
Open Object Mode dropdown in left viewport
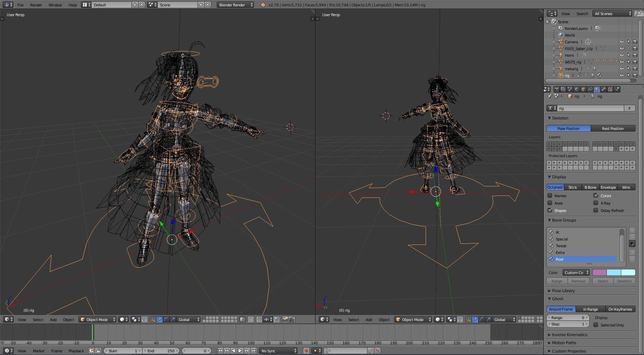(x=98, y=319)
